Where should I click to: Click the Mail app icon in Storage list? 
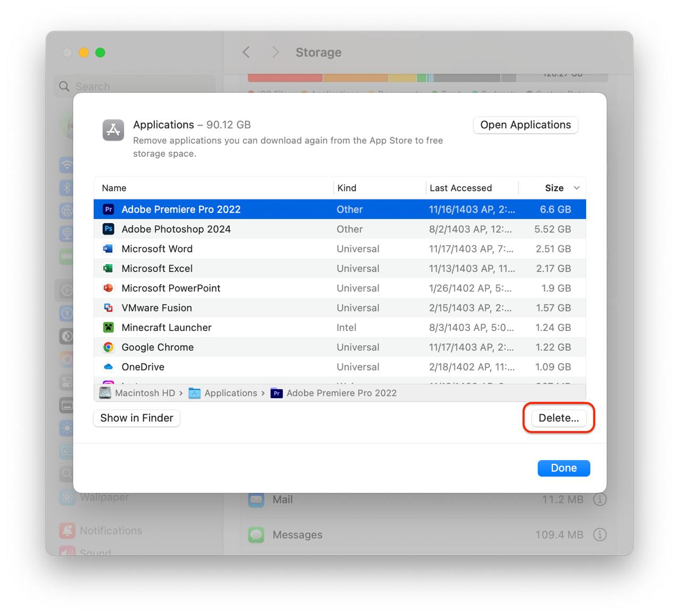pyautogui.click(x=256, y=499)
